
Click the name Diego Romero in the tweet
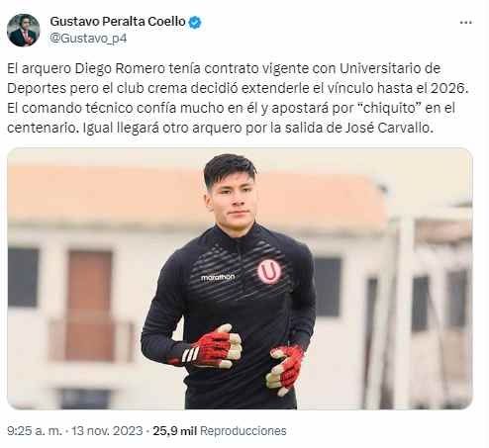[x=120, y=68]
